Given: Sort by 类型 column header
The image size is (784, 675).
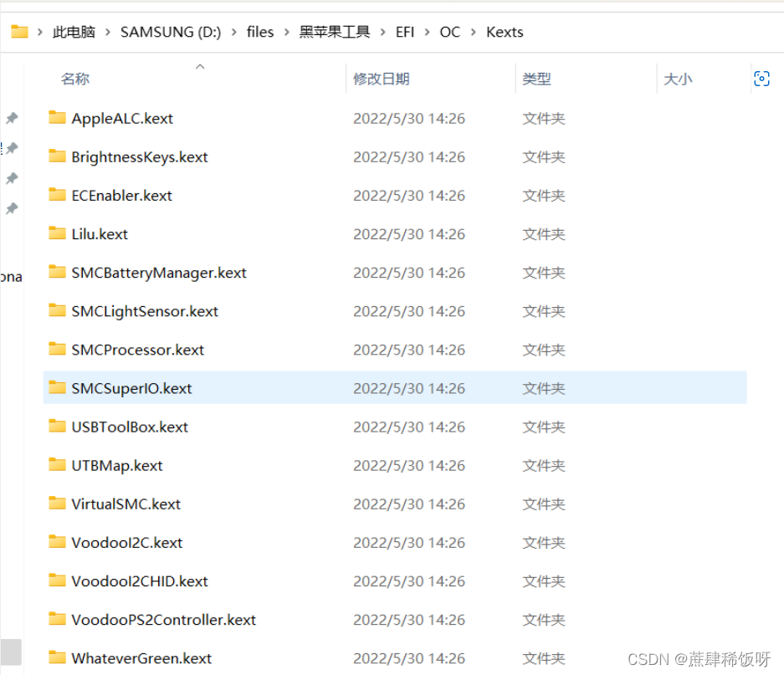Looking at the screenshot, I should pyautogui.click(x=536, y=79).
